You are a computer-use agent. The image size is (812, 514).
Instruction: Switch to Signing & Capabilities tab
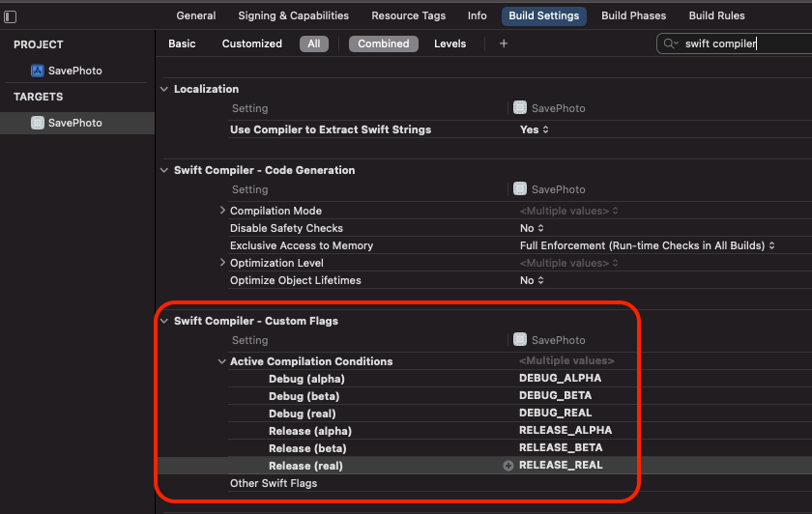pyautogui.click(x=293, y=16)
